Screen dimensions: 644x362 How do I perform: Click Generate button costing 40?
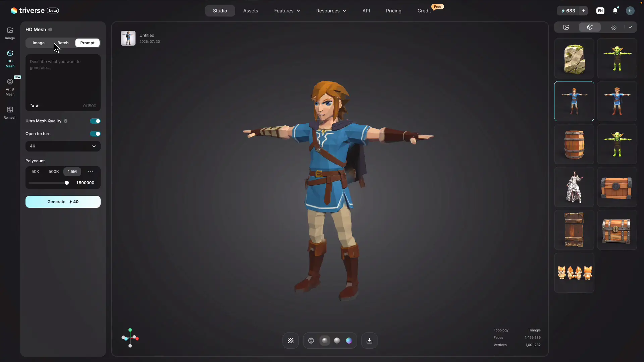[63, 202]
